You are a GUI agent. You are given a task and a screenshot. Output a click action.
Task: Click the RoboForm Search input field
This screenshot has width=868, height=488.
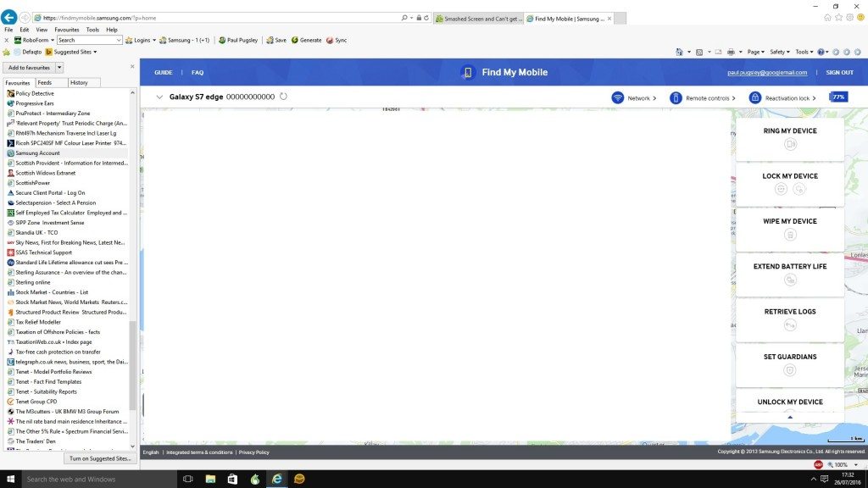point(89,40)
